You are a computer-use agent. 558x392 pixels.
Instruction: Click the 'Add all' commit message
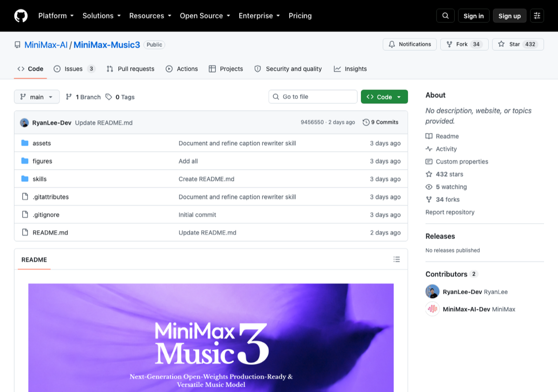pos(188,161)
